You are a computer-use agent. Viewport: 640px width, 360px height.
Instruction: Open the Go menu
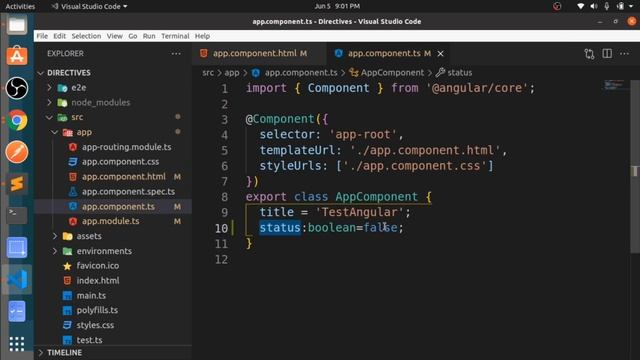click(133, 36)
